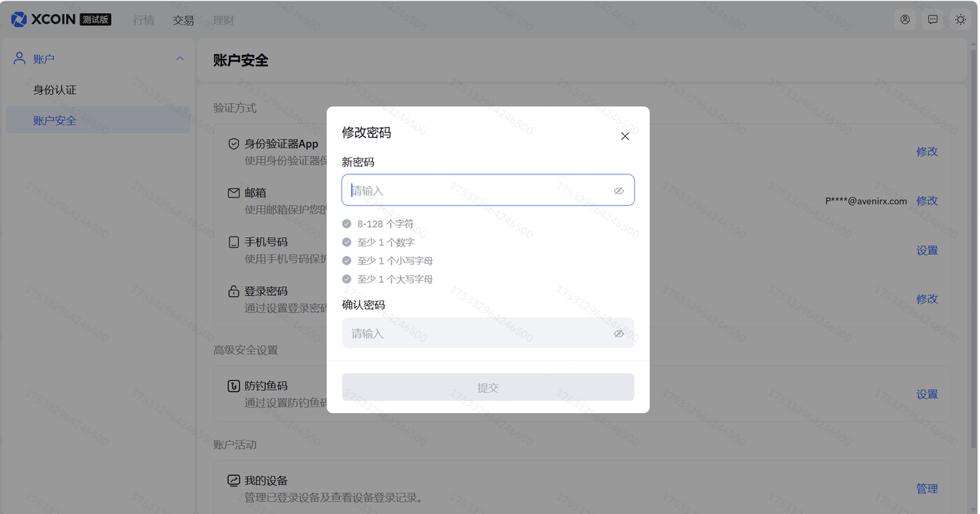Viewport: 980px width, 514px height.
Task: Click the 提交 submit button
Action: click(x=488, y=388)
